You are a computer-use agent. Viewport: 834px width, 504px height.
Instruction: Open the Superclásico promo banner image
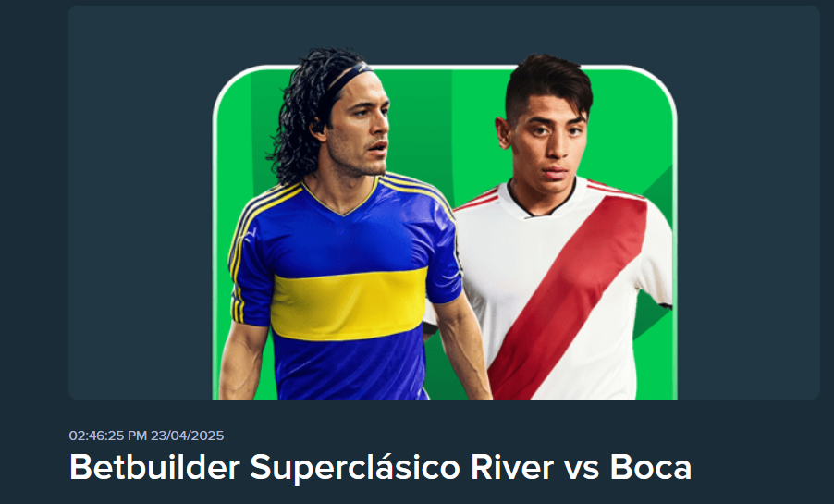pos(444,203)
